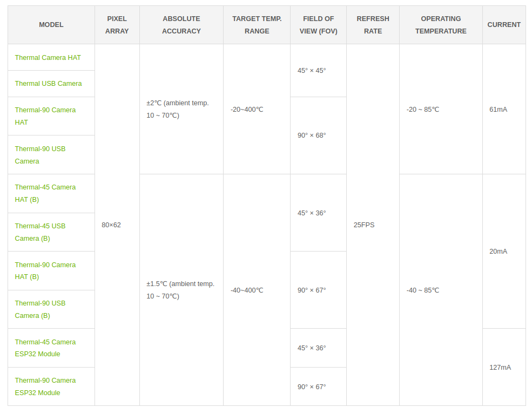Open the Thermal-90 Camera HAT (B) link

[45, 271]
